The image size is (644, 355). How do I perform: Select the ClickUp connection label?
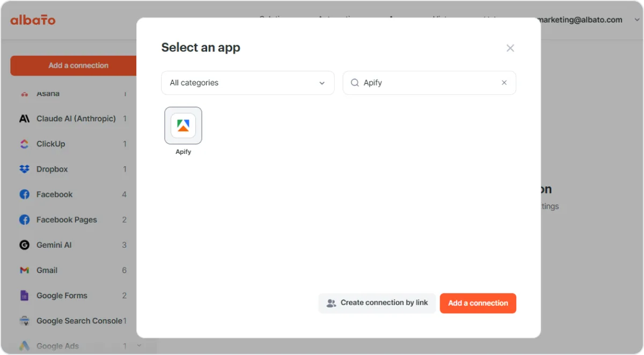[x=51, y=144]
